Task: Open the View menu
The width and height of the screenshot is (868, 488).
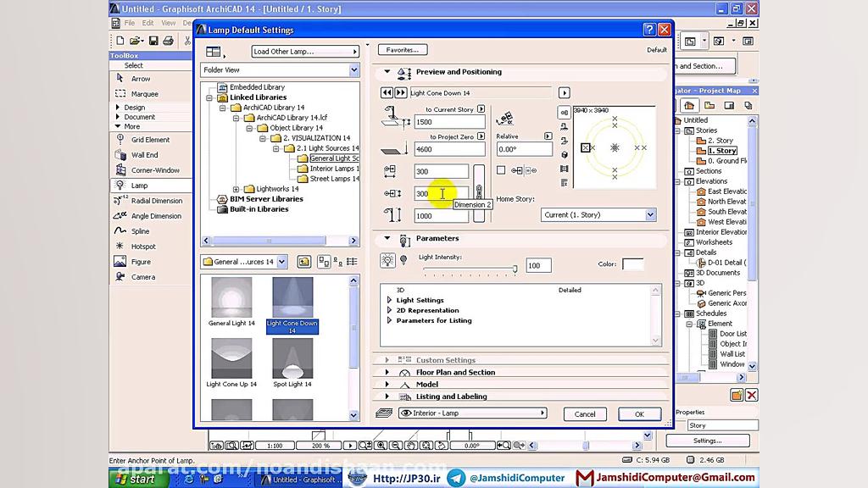Action: (169, 23)
